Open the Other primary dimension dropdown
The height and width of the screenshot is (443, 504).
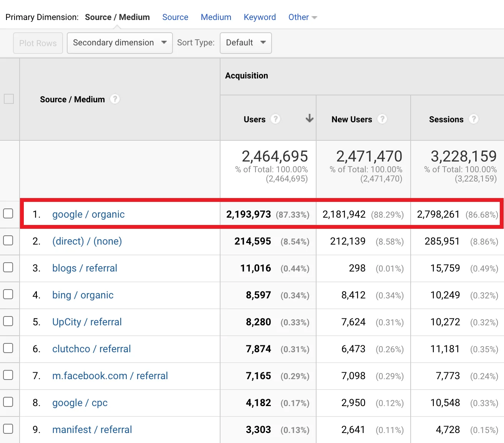(x=302, y=17)
